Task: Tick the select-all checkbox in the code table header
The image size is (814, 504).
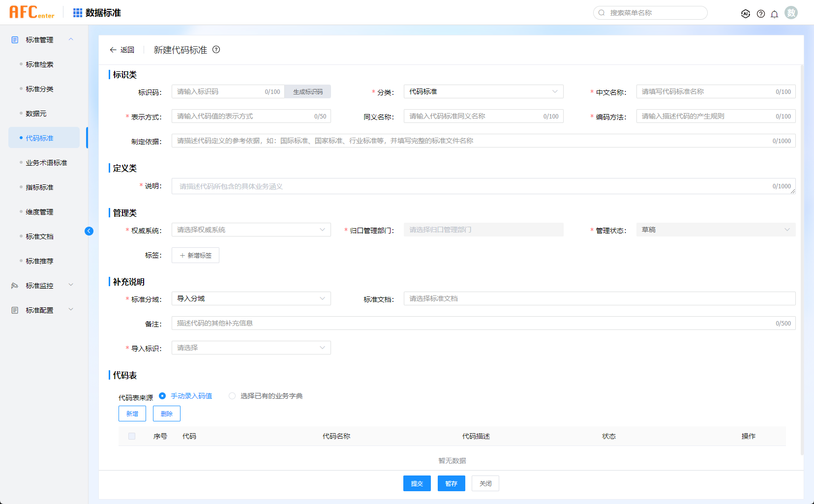Action: [132, 436]
